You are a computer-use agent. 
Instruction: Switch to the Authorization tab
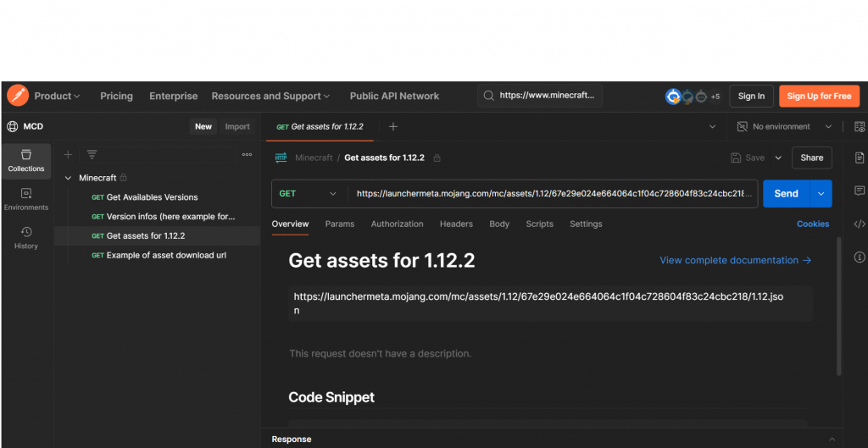tap(397, 224)
